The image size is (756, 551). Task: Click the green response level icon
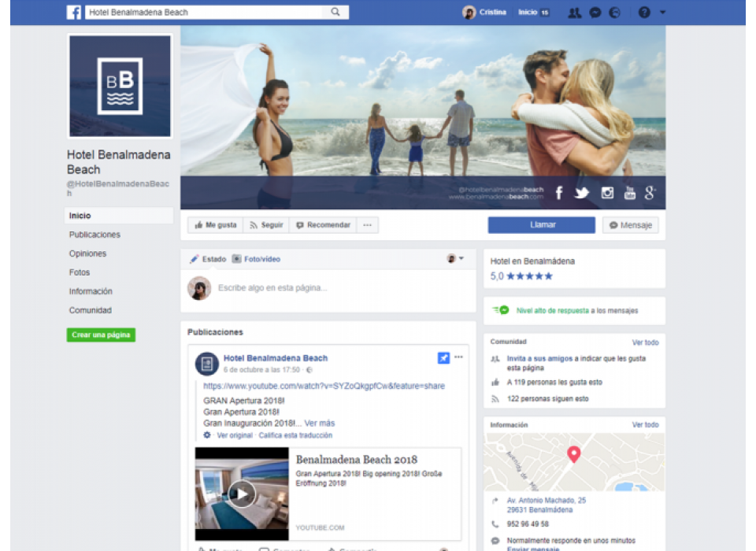click(x=501, y=310)
